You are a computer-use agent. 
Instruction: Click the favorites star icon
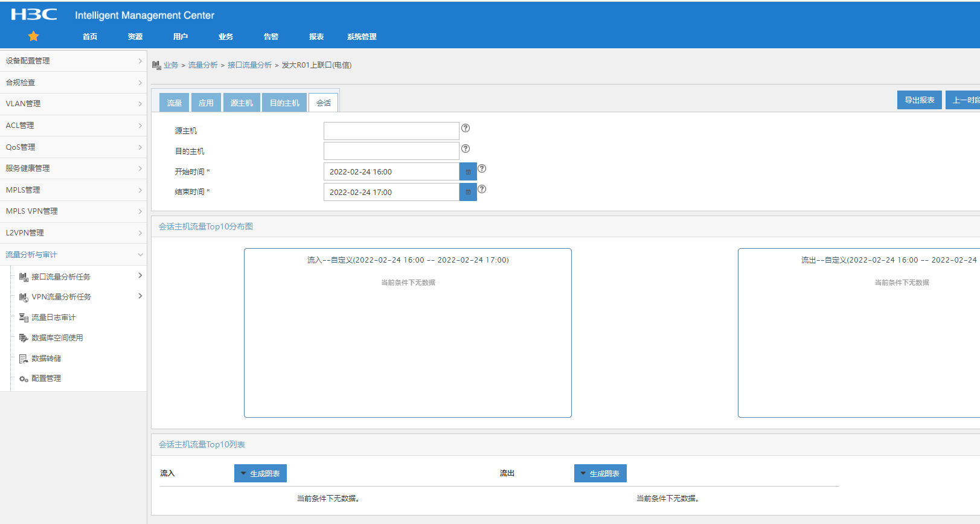33,36
